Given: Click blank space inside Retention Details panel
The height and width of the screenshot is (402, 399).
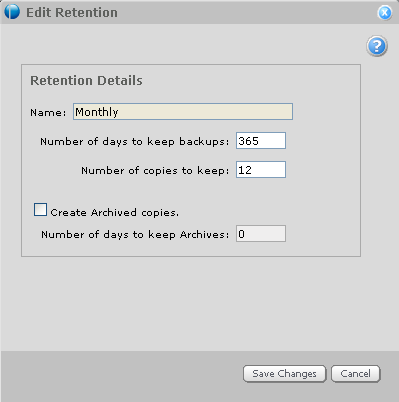Looking at the screenshot, I should pos(320,200).
